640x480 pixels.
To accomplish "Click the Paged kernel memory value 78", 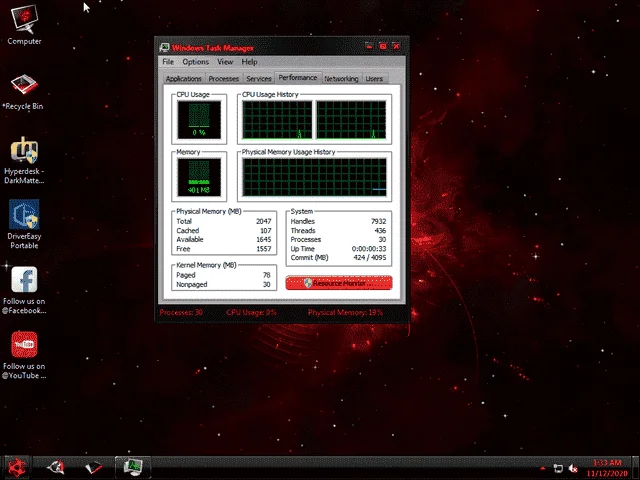I will point(267,275).
